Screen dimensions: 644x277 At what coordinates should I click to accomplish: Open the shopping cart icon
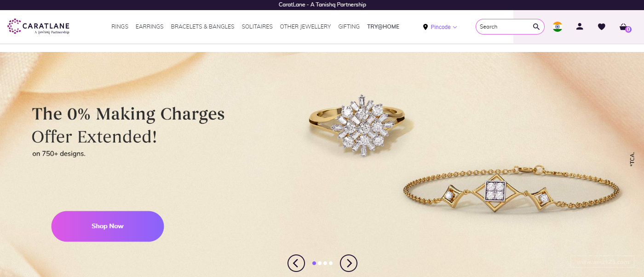pyautogui.click(x=625, y=27)
